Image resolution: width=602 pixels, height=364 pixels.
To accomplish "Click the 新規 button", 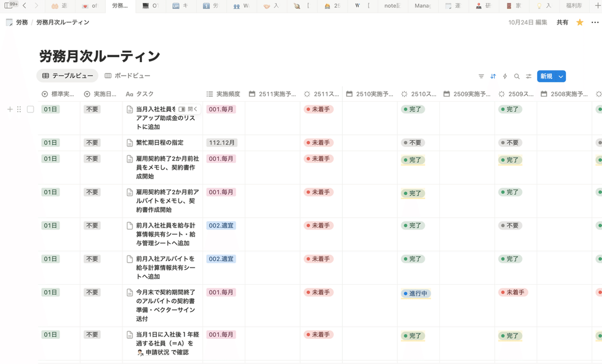I will [546, 76].
